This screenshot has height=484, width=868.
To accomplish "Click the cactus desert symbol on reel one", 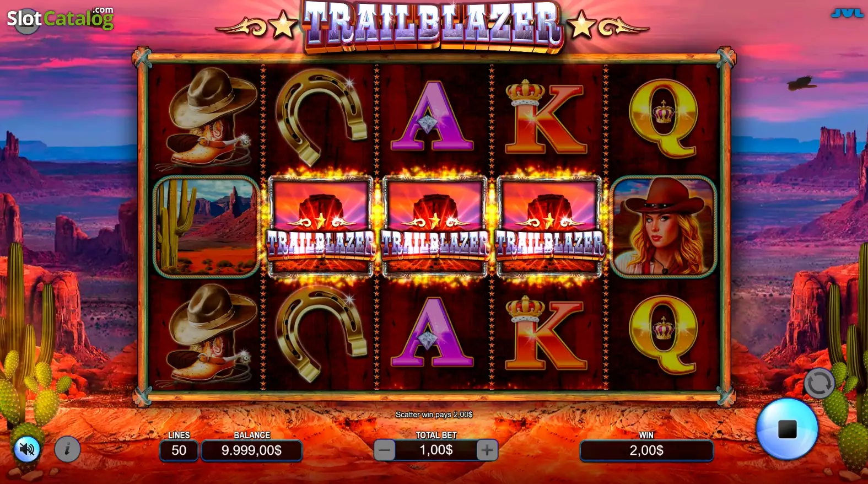I will click(x=207, y=227).
